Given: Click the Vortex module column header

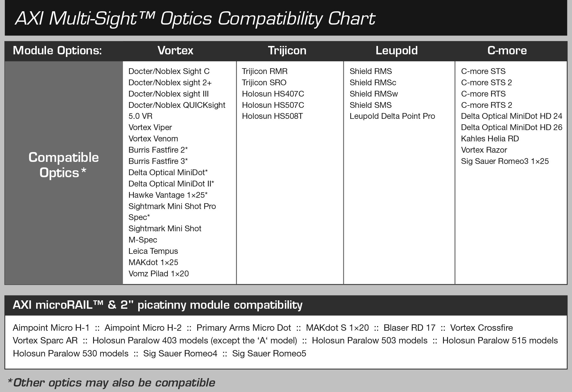Looking at the screenshot, I should [175, 51].
